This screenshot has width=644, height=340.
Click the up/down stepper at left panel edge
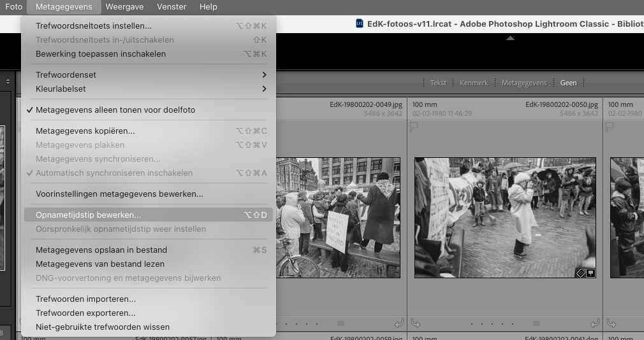tap(8, 81)
